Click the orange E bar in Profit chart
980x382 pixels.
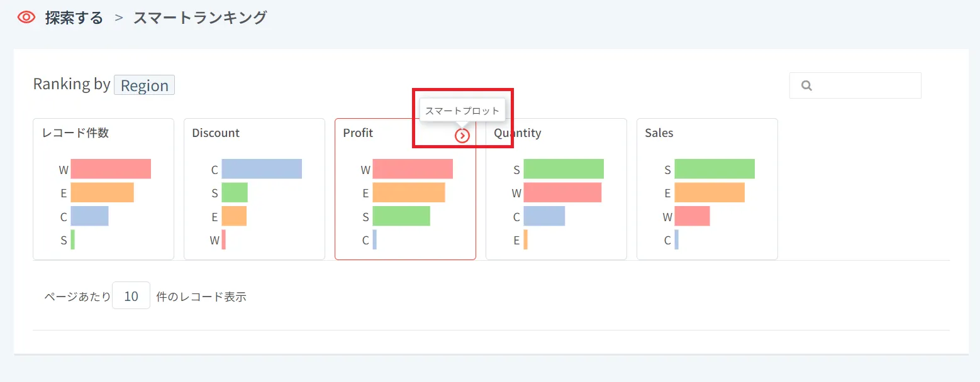(x=409, y=193)
